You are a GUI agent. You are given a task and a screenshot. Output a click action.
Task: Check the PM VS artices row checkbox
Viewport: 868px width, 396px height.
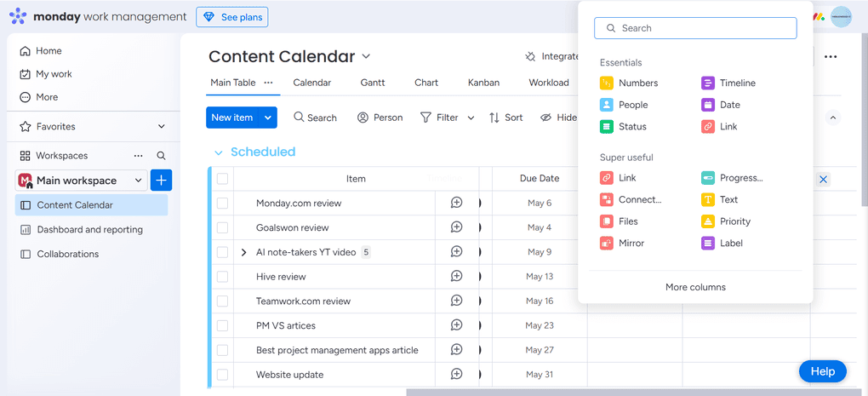(222, 325)
